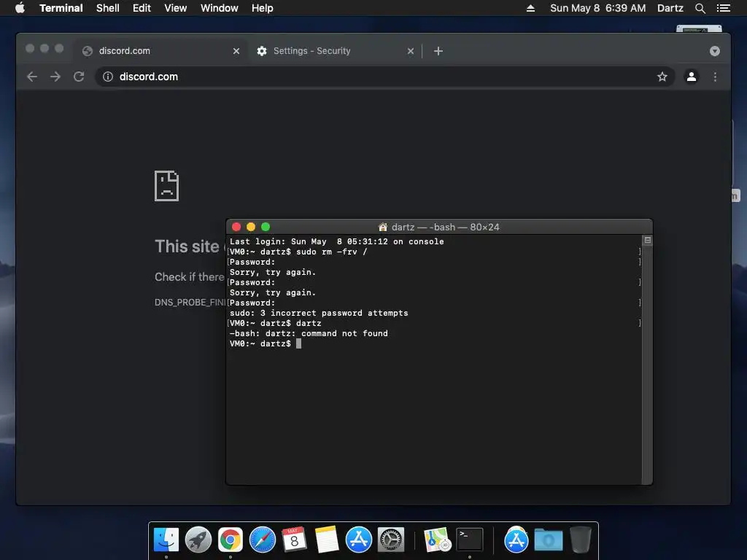Click the Chrome address bar showing discord.com
This screenshot has height=560, width=747.
385,77
